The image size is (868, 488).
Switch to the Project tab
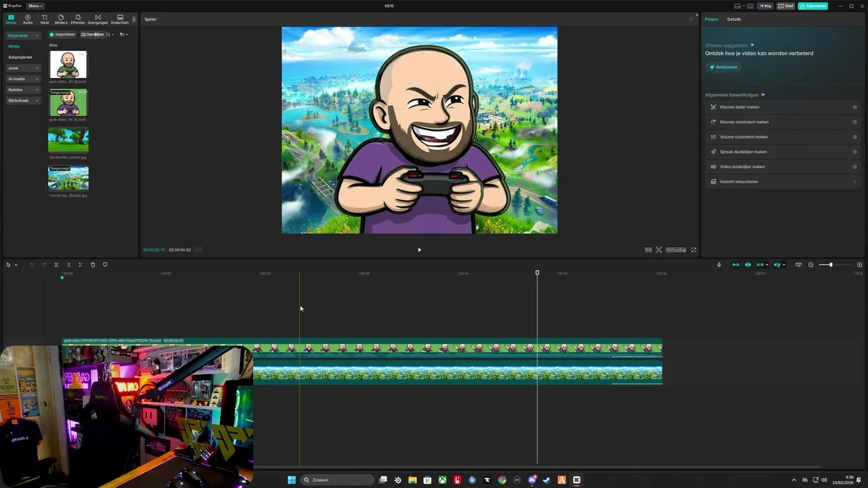click(x=711, y=19)
